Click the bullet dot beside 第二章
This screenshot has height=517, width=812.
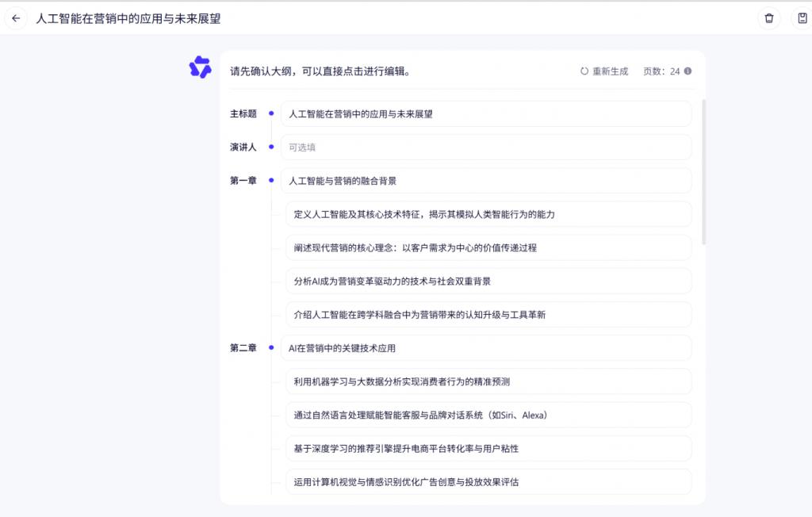click(x=271, y=348)
